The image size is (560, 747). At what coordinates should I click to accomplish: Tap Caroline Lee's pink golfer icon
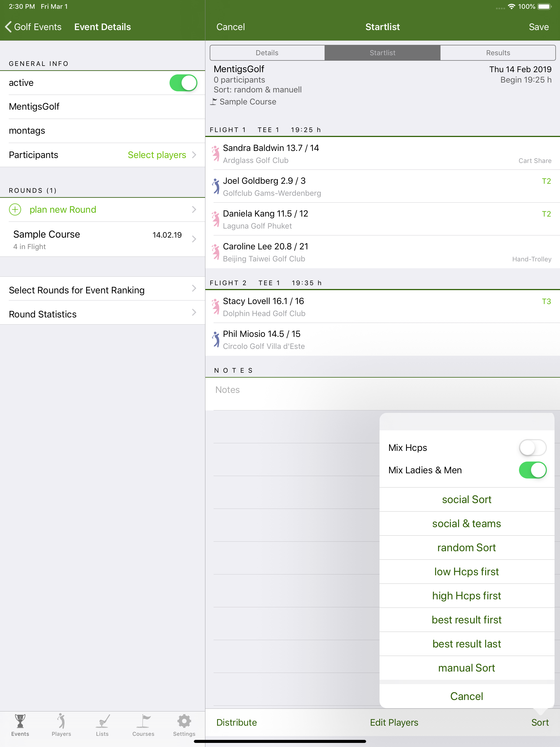click(x=215, y=252)
